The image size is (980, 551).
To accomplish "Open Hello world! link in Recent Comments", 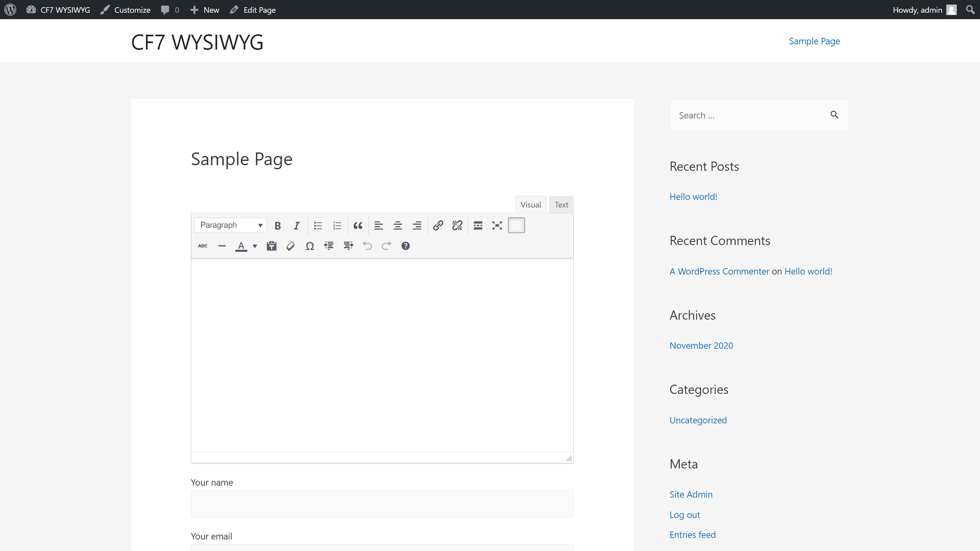I will coord(808,271).
